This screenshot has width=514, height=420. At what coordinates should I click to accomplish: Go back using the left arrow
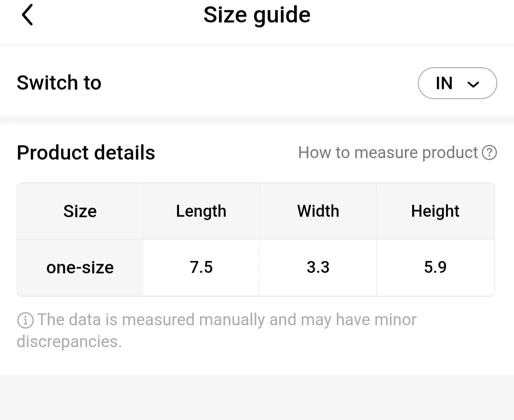tap(28, 15)
